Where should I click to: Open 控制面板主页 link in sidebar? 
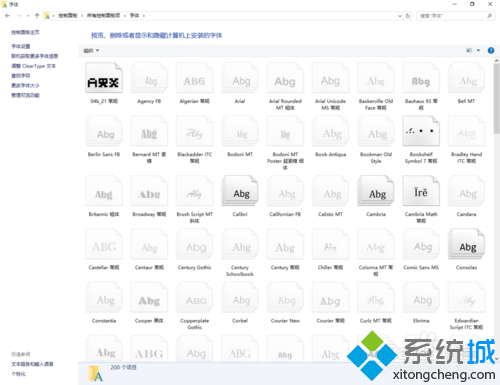click(x=25, y=32)
